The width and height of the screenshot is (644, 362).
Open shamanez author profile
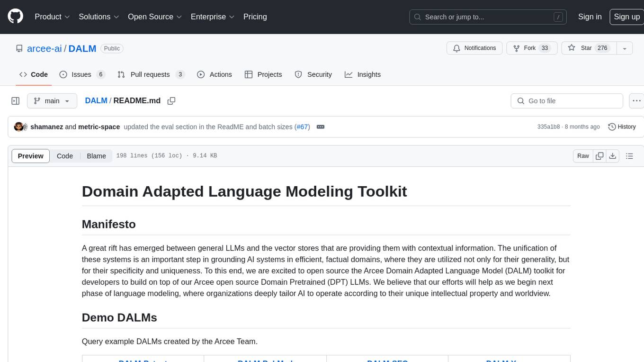[x=46, y=127]
